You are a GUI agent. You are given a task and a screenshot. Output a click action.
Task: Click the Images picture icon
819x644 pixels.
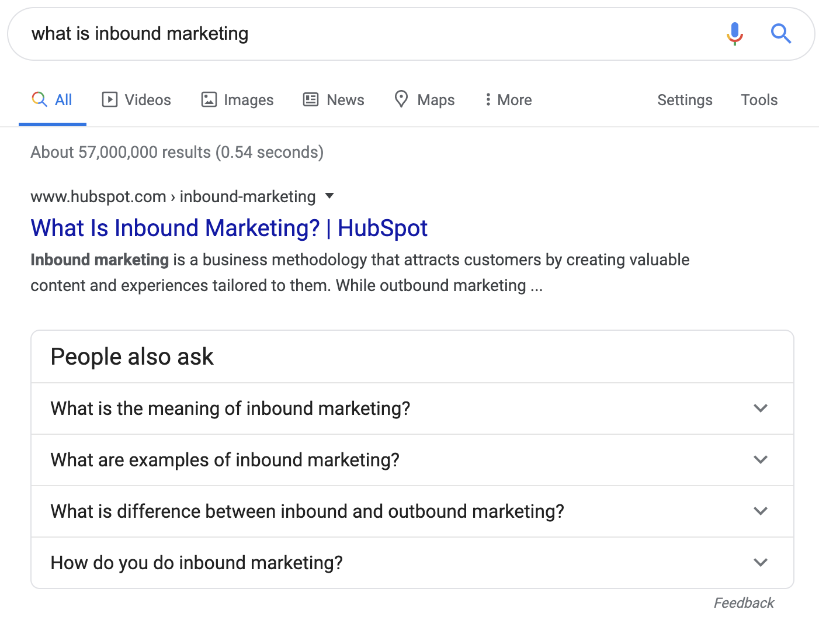[209, 100]
